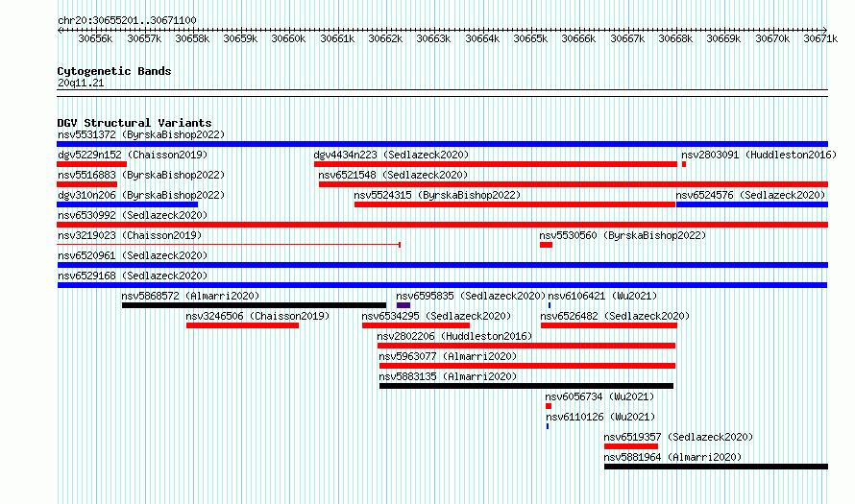Click the nsv5531372 (ByrskaBishop2022) label
The width and height of the screenshot is (855, 504).
pos(141,134)
